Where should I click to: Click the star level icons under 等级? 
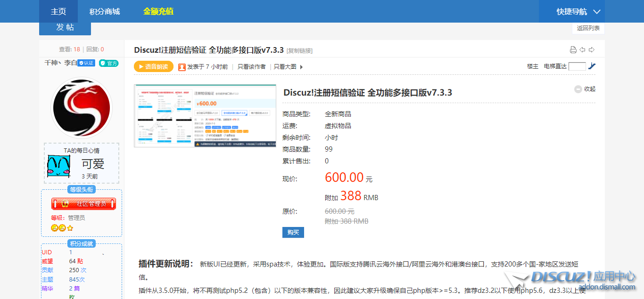tap(62, 228)
